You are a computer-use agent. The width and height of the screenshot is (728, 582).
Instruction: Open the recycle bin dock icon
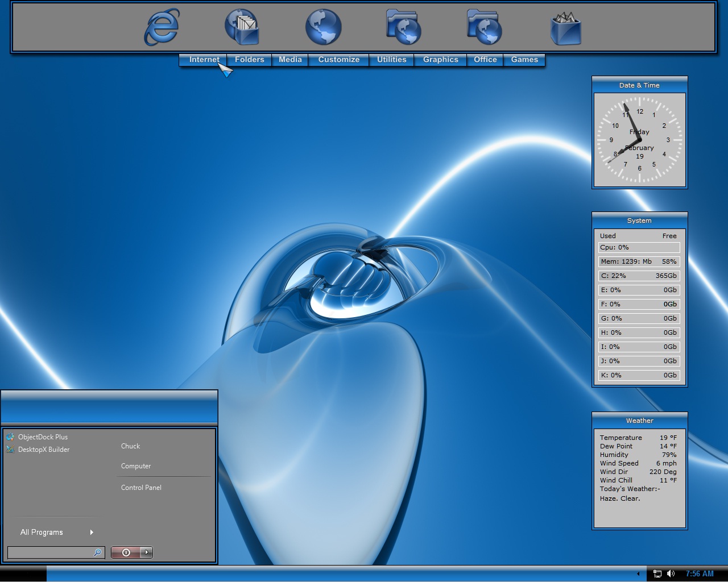(x=566, y=28)
